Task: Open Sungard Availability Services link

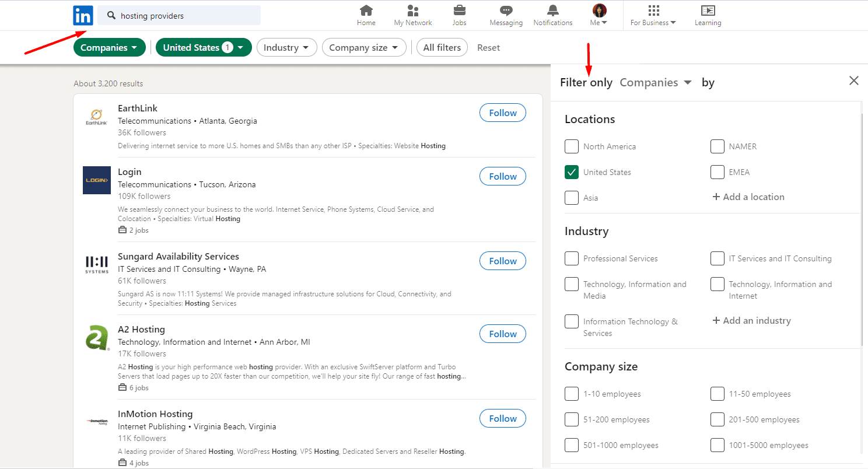Action: 178,257
